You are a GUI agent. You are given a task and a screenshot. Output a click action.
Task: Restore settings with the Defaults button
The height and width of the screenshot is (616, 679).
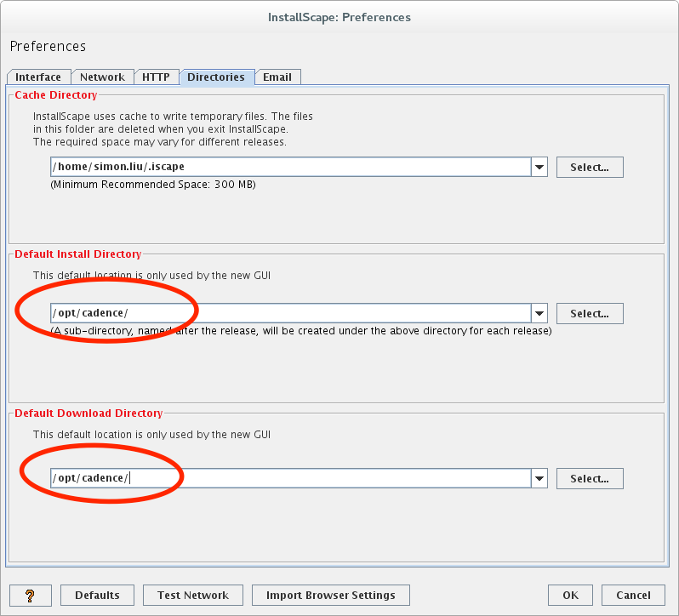coord(98,596)
